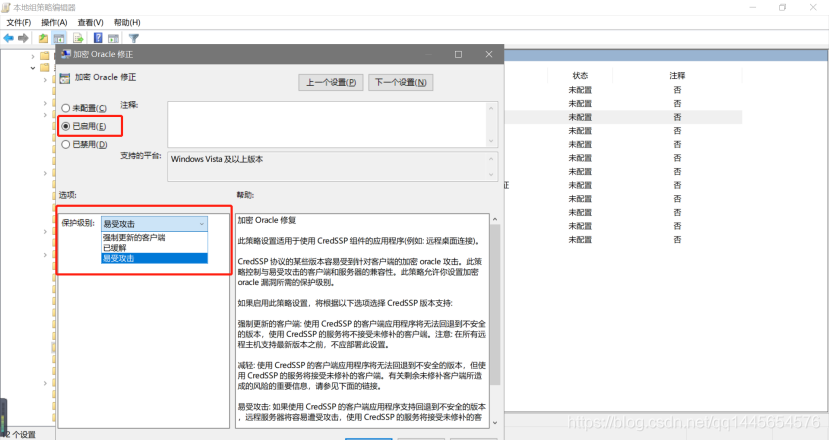Click the Export list toolbar icon
Screen dimensions: 830x441
tap(78, 38)
